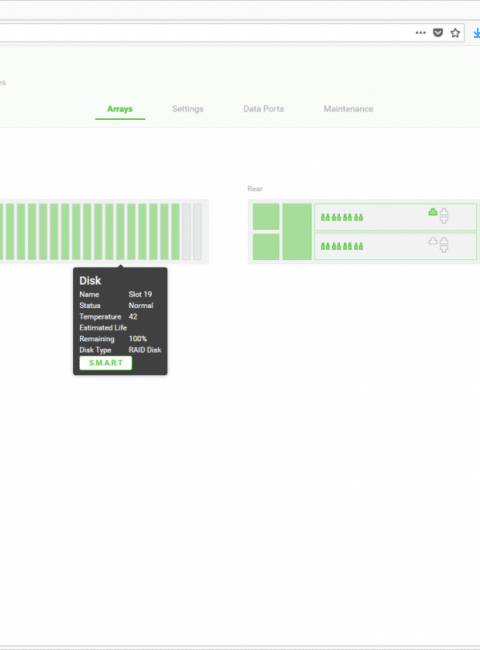Click the "Slot 19" name value

coord(140,294)
